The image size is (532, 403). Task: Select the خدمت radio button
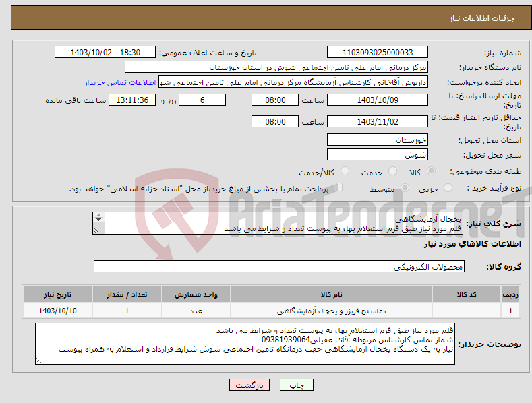pyautogui.click(x=392, y=171)
